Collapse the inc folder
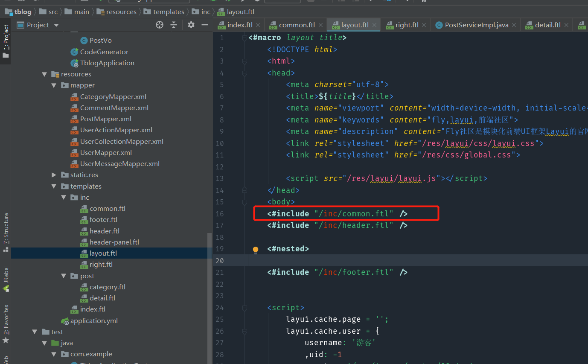The image size is (588, 364). pos(64,198)
